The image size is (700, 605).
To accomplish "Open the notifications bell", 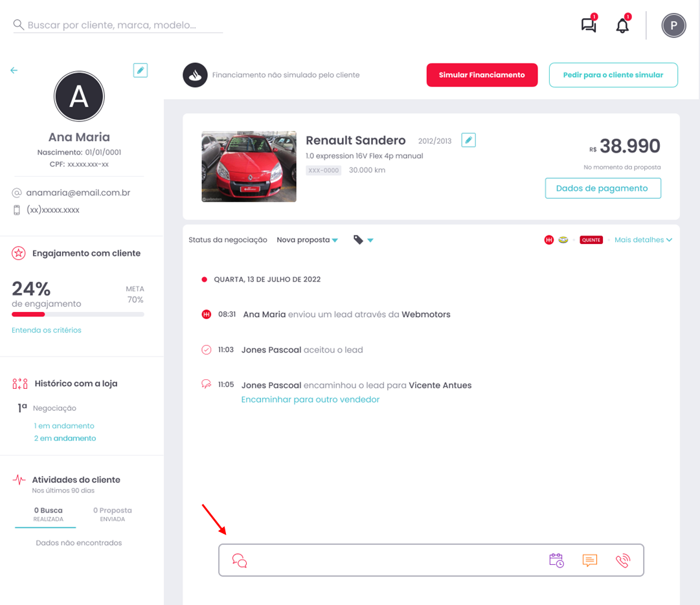I will [622, 25].
